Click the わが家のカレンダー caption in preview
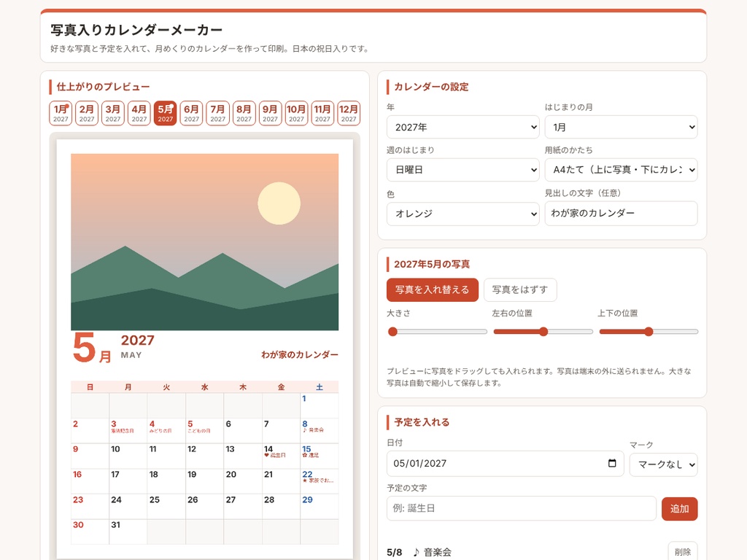747x560 pixels. pos(300,355)
